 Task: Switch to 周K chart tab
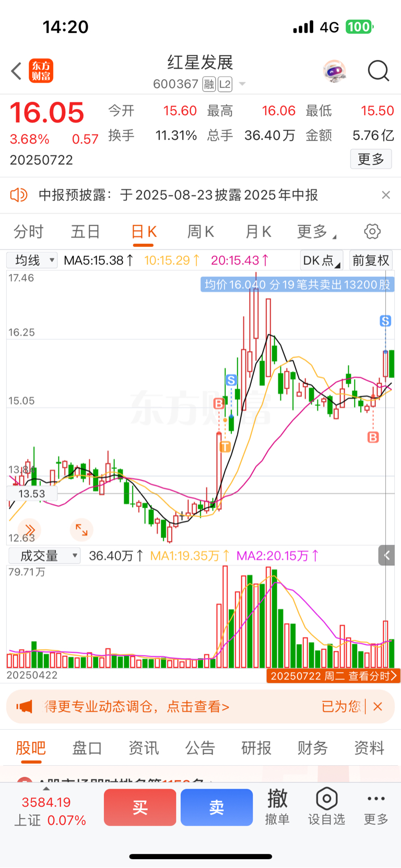200,232
